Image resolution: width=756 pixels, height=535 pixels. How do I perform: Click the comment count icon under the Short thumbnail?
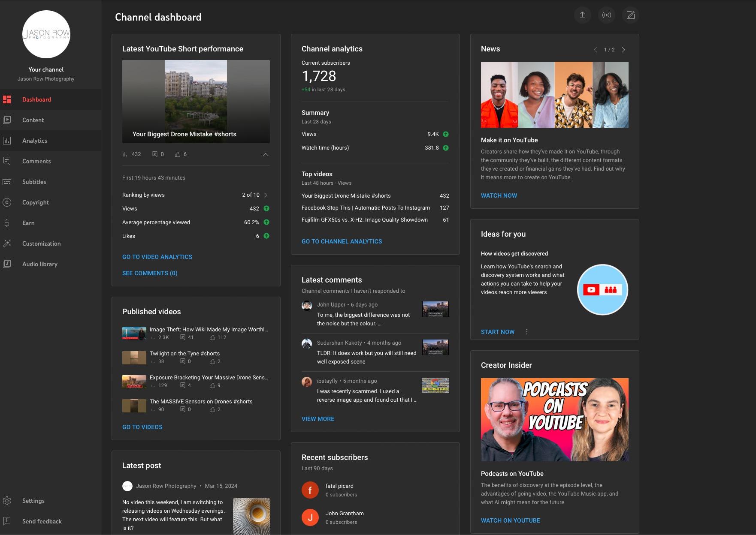155,154
